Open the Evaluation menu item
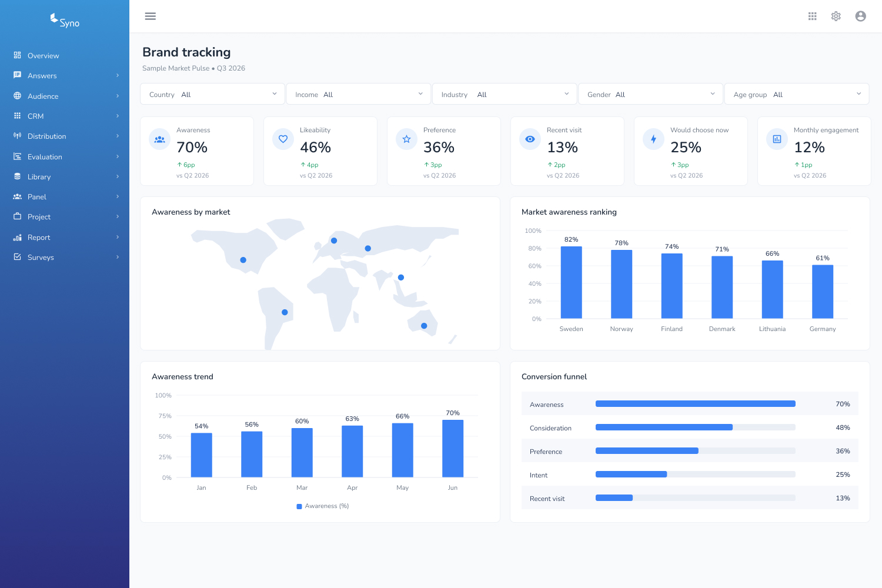882x588 pixels. tap(65, 156)
